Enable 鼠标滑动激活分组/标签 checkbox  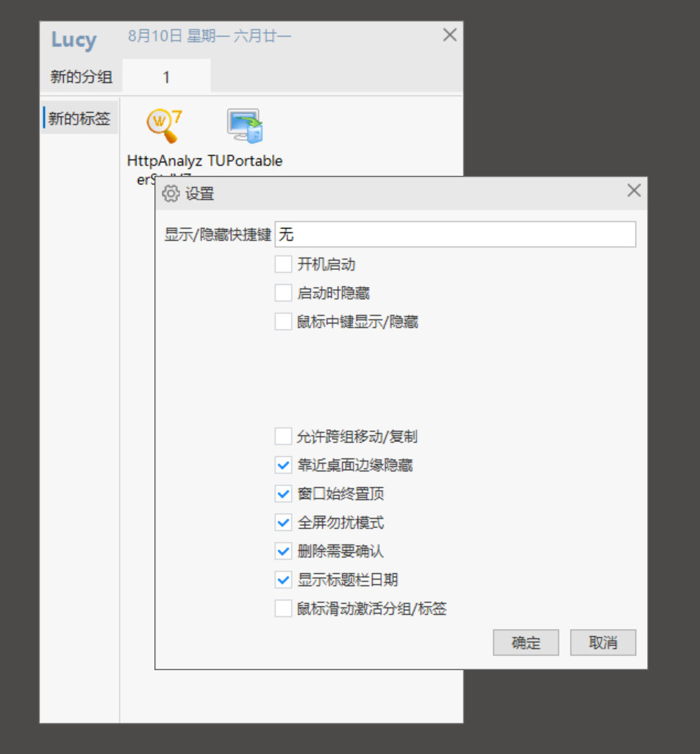[x=283, y=609]
